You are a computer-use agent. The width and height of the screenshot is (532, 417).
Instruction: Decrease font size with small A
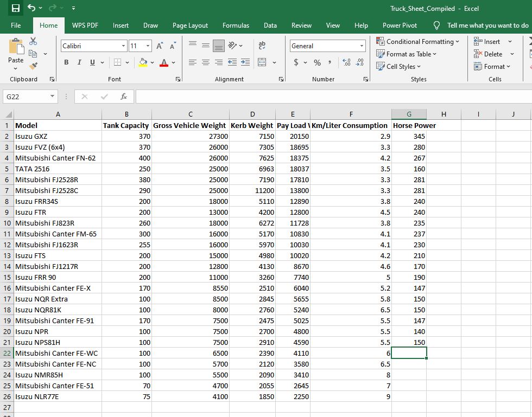pos(173,46)
